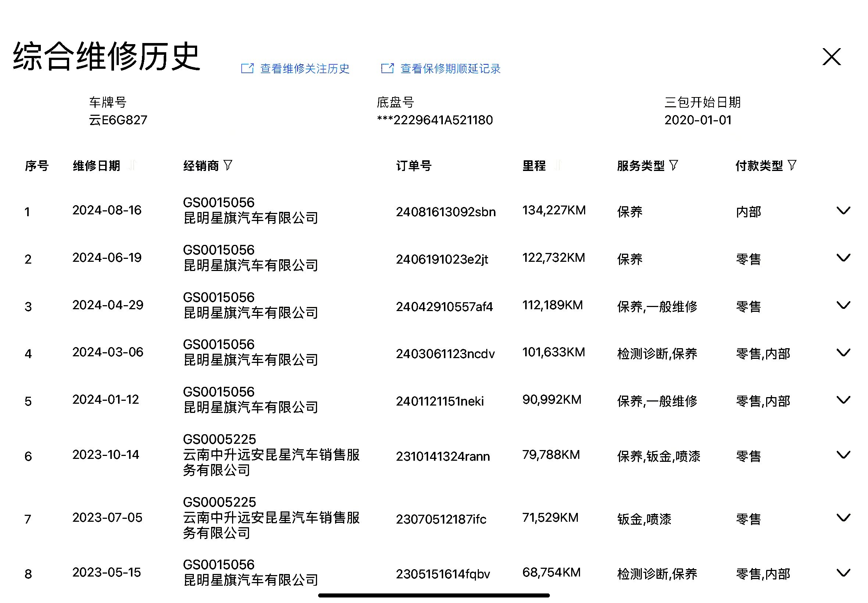868x603 pixels.
Task: Open 查看保修期顺延记录 link
Action: pyautogui.click(x=451, y=68)
